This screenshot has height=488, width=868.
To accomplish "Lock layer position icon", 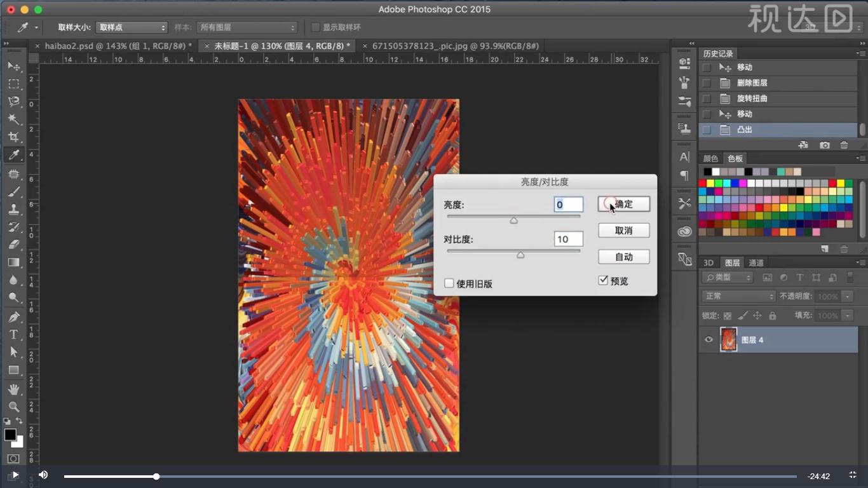I will pos(757,316).
